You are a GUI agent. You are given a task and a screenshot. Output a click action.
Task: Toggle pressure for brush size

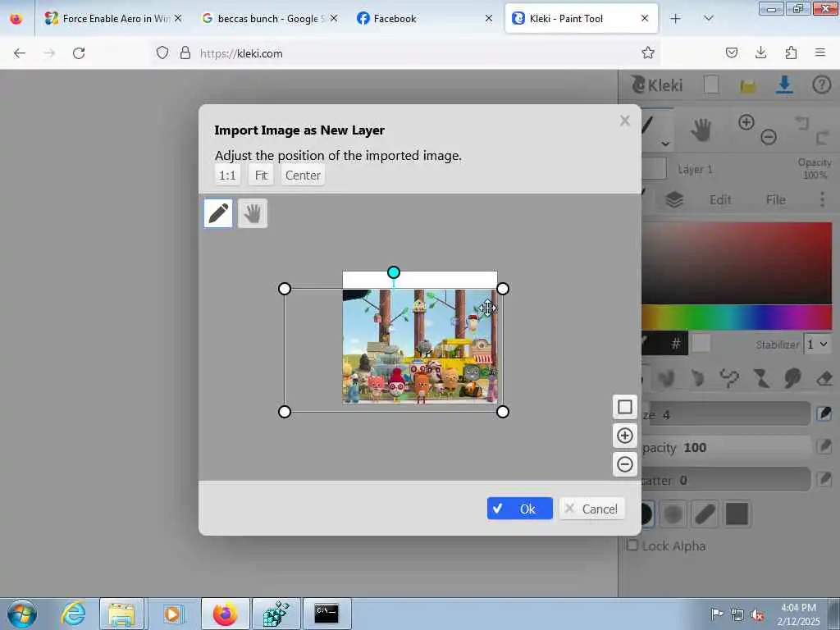824,414
